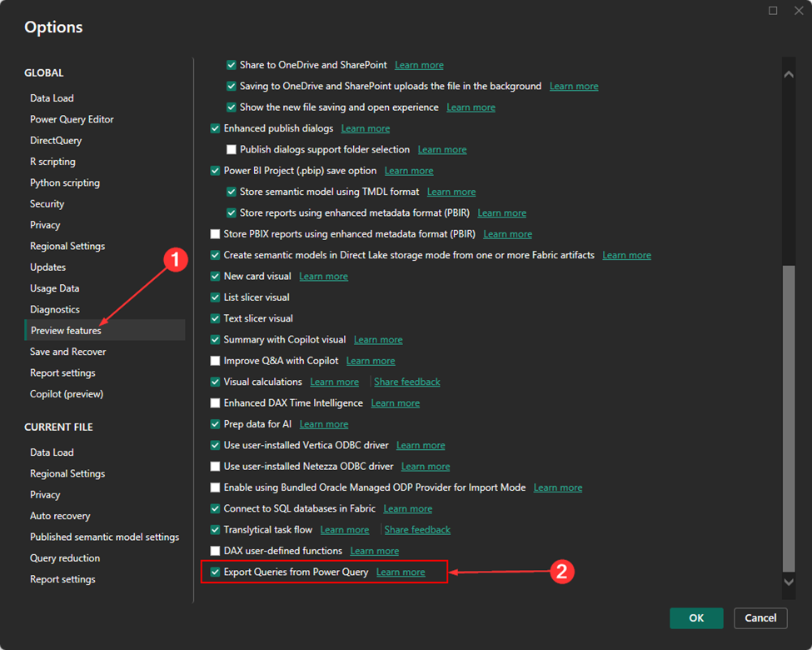Click scrollbar down arrow
Screen dimensions: 812x650
tap(789, 581)
